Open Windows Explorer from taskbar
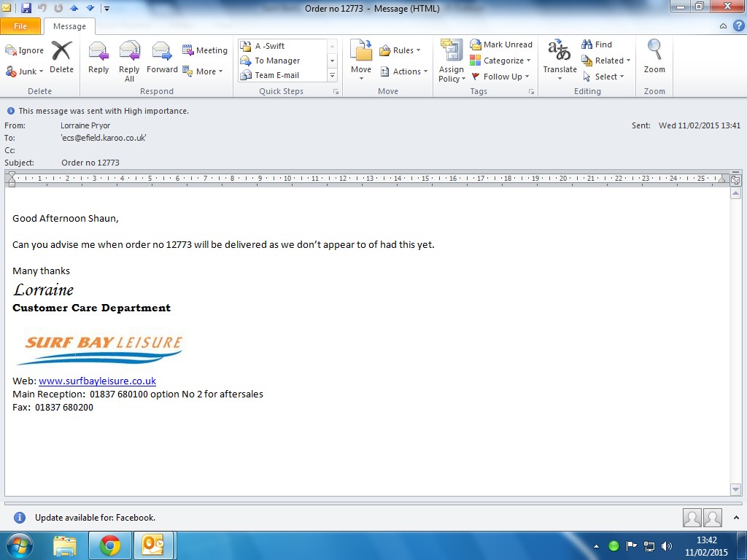 65,546
